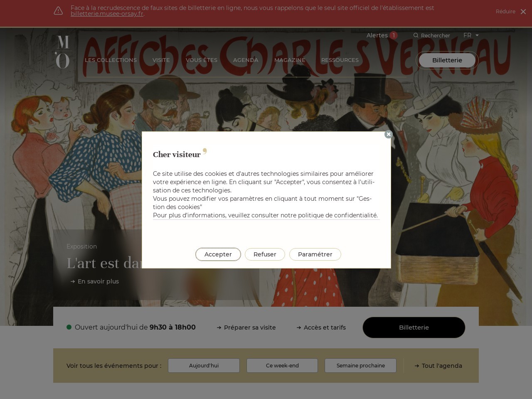The image size is (532, 399).
Task: Filter events by Aujourd'hui
Action: [204, 366]
